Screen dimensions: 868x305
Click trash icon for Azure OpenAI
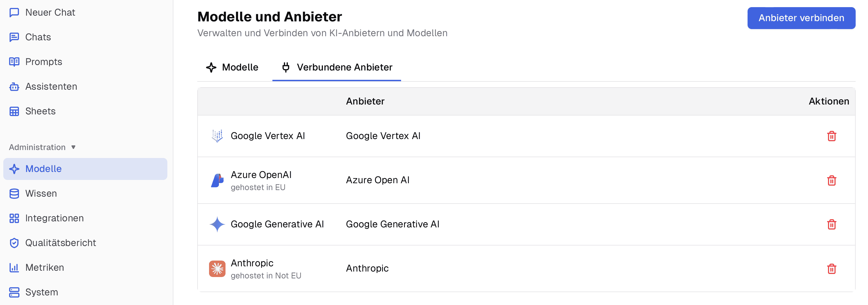[831, 180]
